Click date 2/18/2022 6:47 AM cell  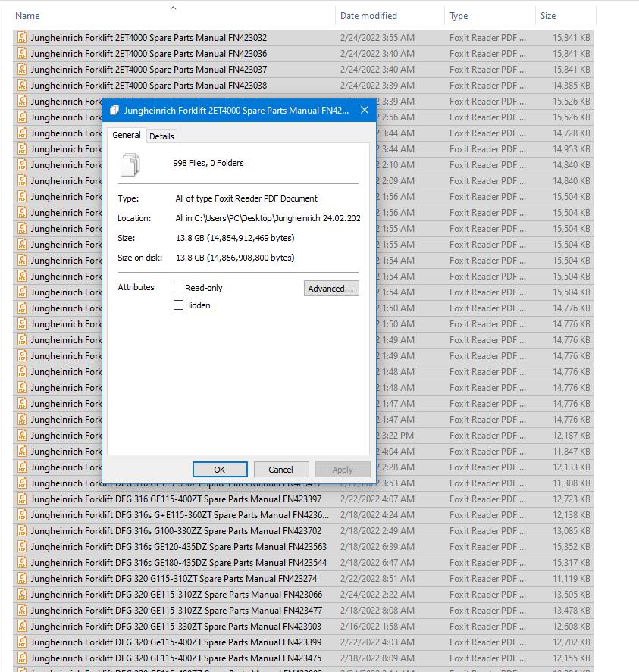pos(377,562)
